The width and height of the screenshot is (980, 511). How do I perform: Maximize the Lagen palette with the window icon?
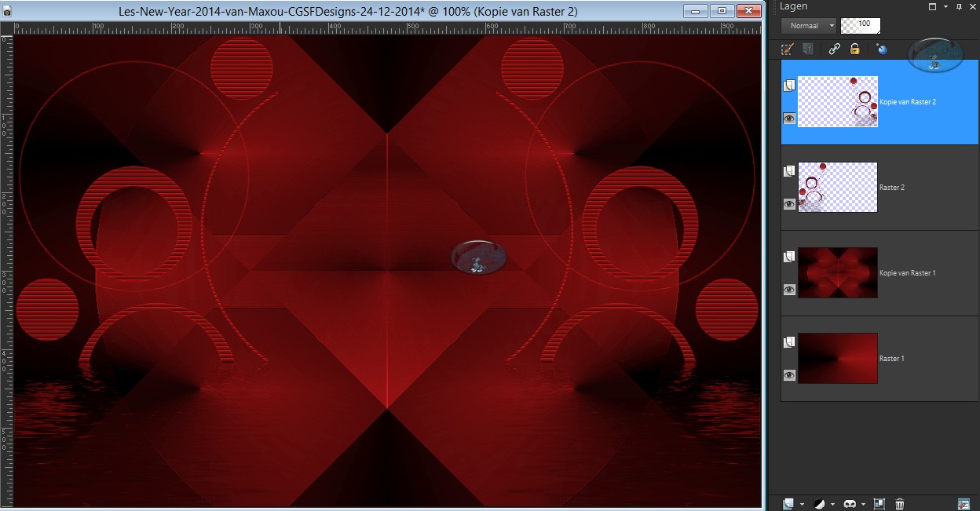932,5
